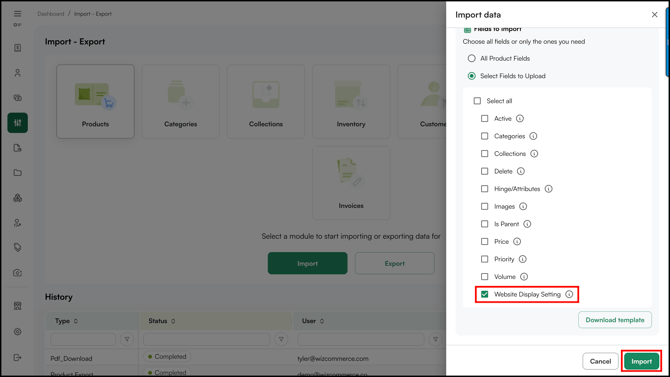Click info icon next to Images field

pos(523,206)
